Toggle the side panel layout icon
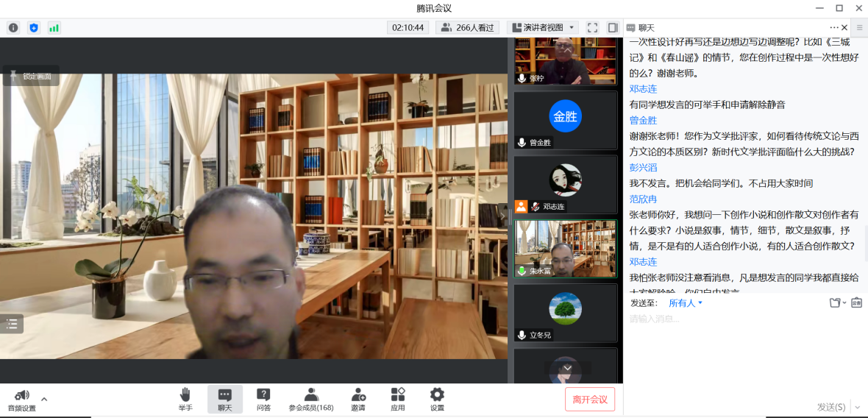This screenshot has width=868, height=418. (613, 28)
